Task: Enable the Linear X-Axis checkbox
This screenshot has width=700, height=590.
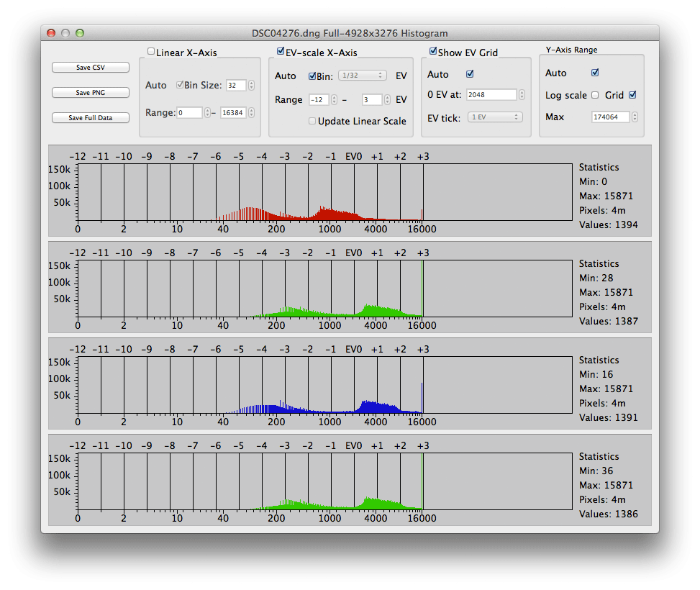Action: (x=151, y=52)
